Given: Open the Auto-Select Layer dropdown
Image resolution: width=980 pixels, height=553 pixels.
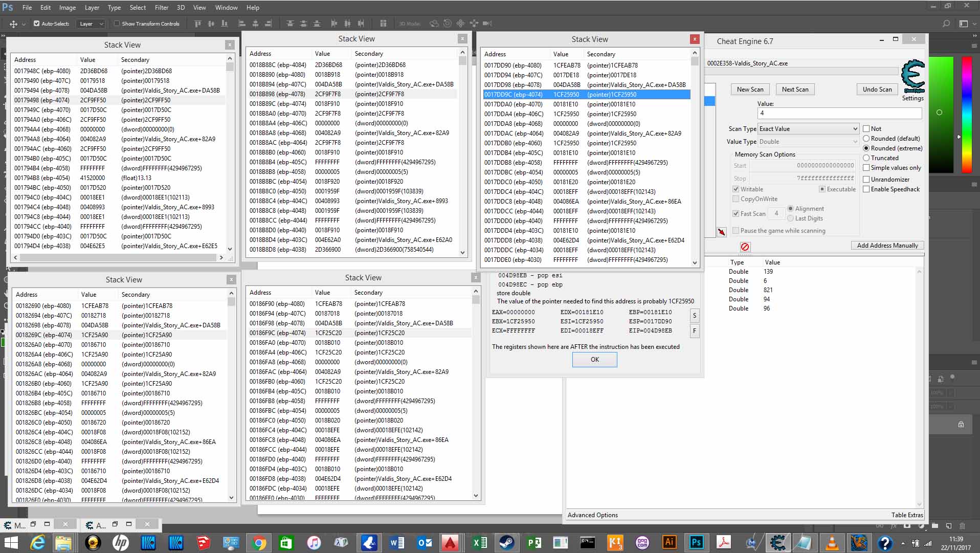Looking at the screenshot, I should tap(91, 24).
